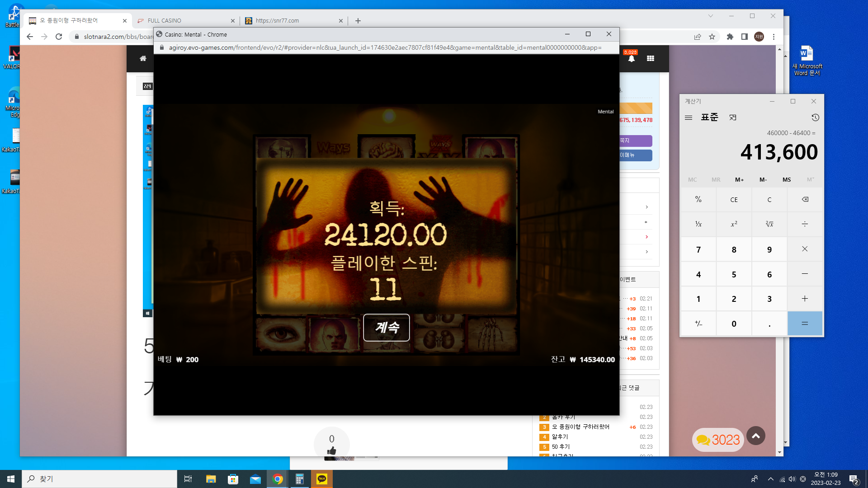868x488 pixels.
Task: Show hidden tray icons chevron
Action: coord(770,479)
